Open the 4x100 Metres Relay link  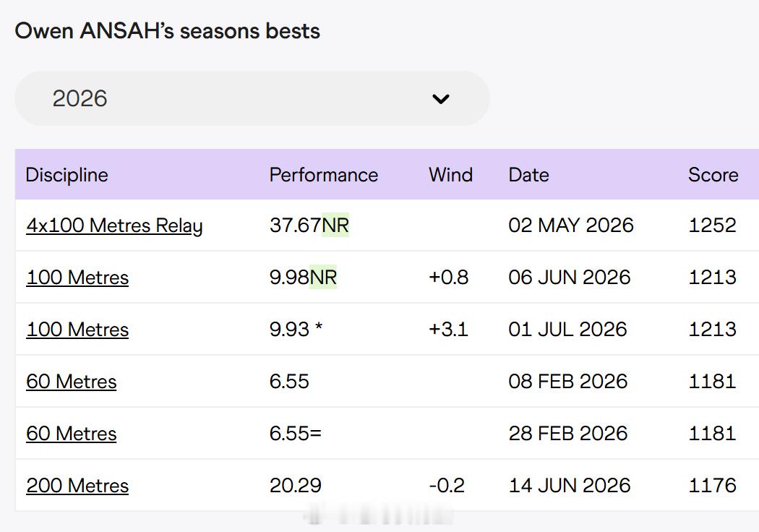(114, 226)
